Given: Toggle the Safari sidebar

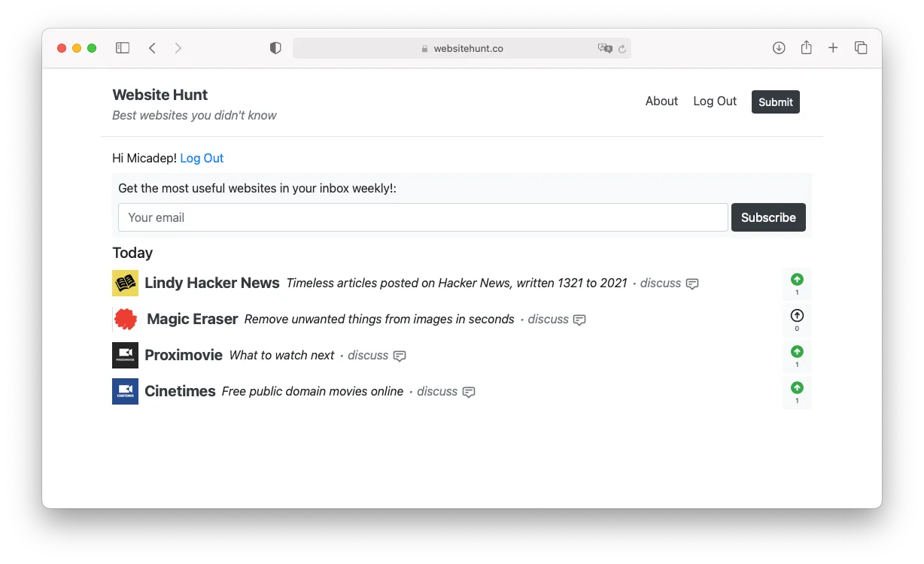Looking at the screenshot, I should click(x=122, y=47).
